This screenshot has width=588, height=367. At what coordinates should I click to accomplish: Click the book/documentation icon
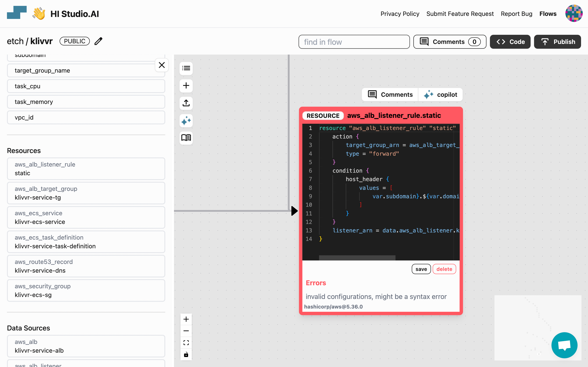pos(186,138)
